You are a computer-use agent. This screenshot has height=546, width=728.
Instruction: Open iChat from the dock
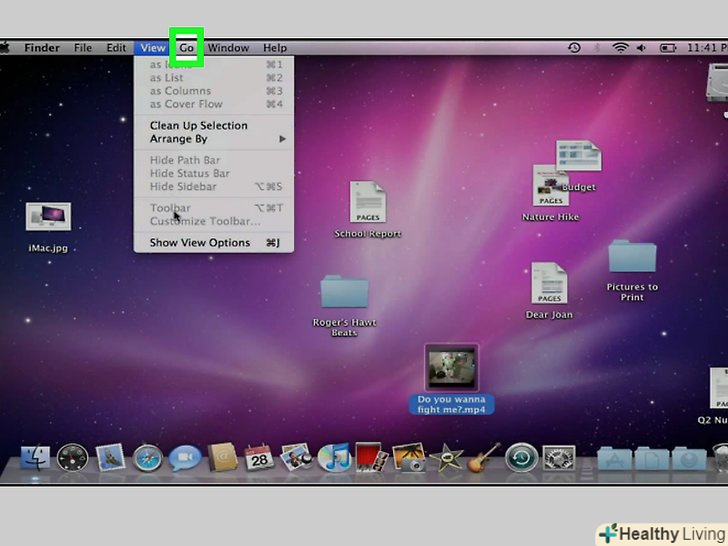[x=184, y=459]
